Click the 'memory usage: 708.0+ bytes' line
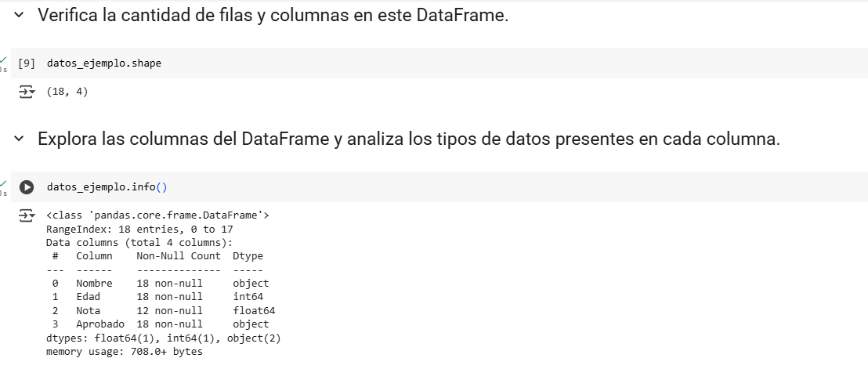The image size is (868, 369). tap(125, 351)
